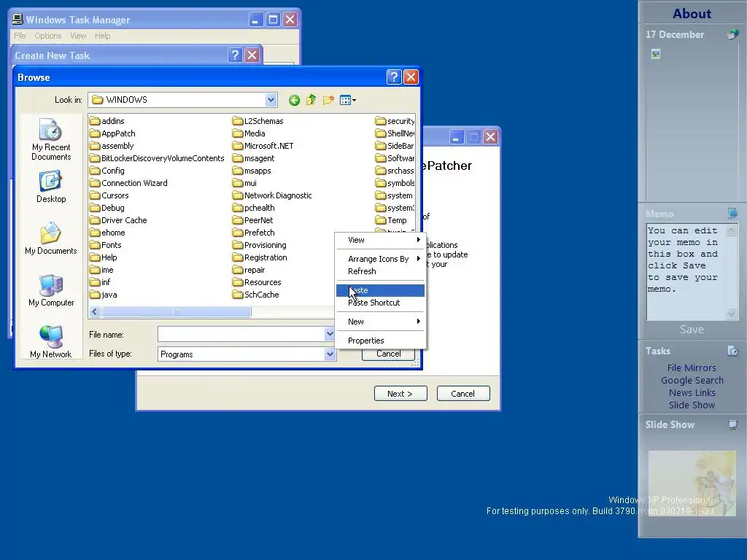Image resolution: width=747 pixels, height=560 pixels.
Task: Open the View Menu icon in Browse toolbar
Action: point(348,100)
